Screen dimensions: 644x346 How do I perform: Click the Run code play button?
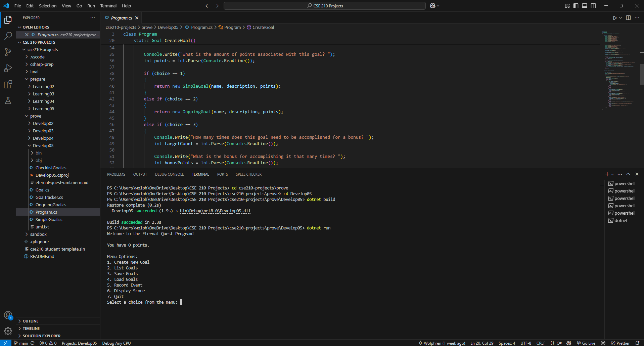pyautogui.click(x=614, y=18)
